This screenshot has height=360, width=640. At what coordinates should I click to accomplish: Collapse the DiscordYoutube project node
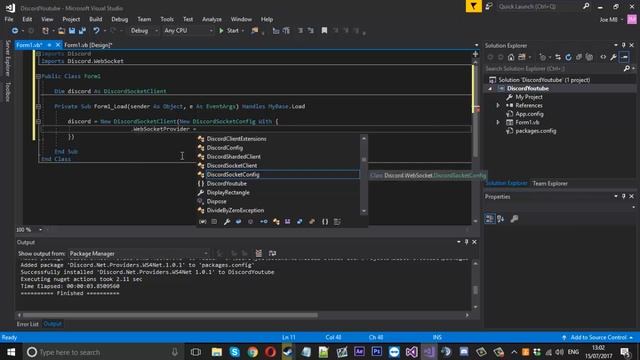[490, 89]
